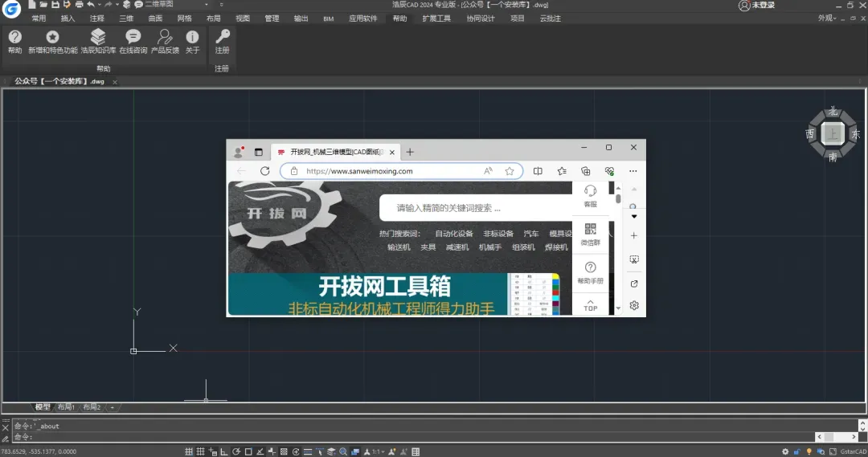The width and height of the screenshot is (868, 457).
Task: Click the layers icon in quick access toolbar
Action: click(x=127, y=5)
